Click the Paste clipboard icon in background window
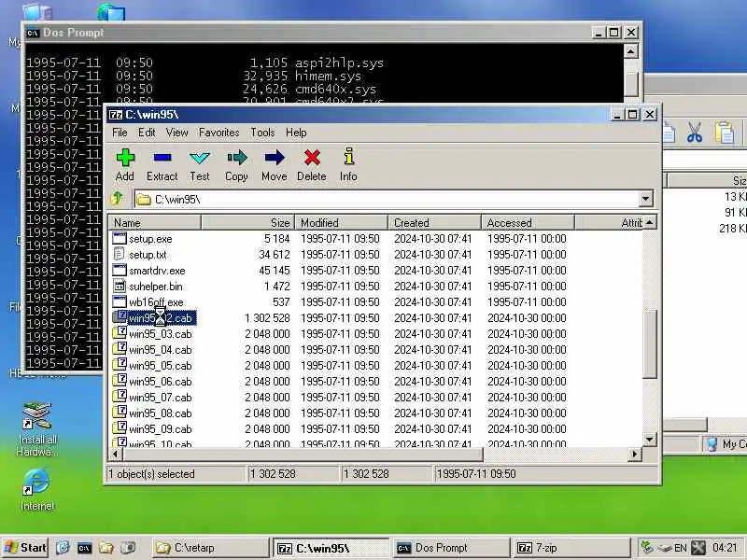Viewport: 747px width, 560px height. [x=725, y=132]
